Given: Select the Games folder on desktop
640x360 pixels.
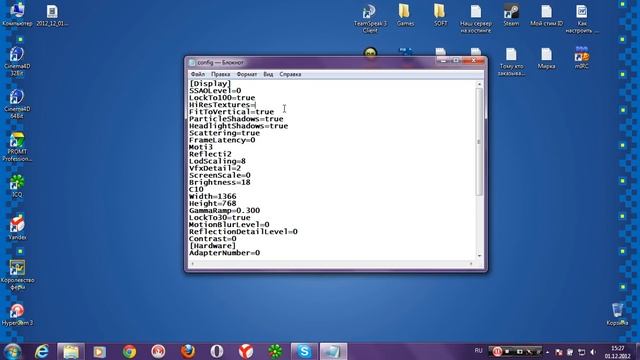Looking at the screenshot, I should pos(405,15).
